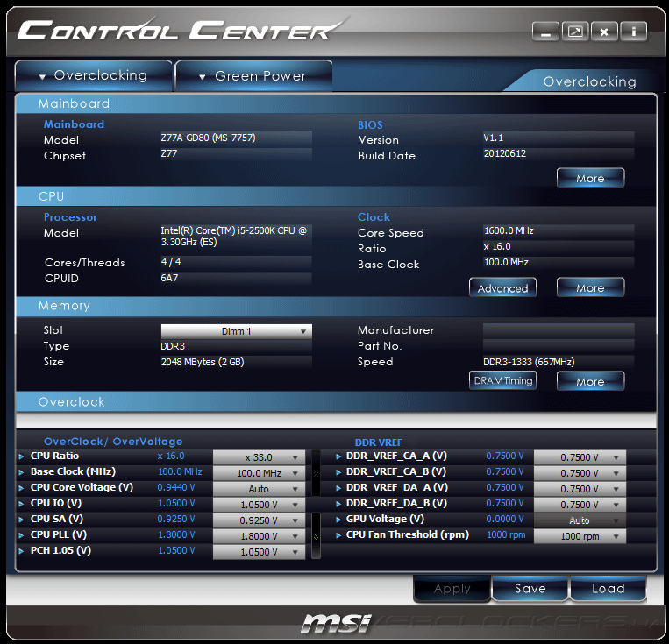The image size is (669, 644).
Task: Open CPU IO 1.0500 V dropdown
Action: tap(259, 505)
